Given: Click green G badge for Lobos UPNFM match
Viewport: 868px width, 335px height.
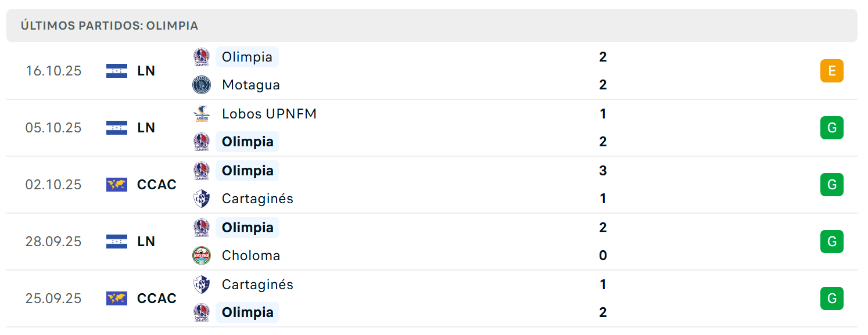Looking at the screenshot, I should coord(832,128).
